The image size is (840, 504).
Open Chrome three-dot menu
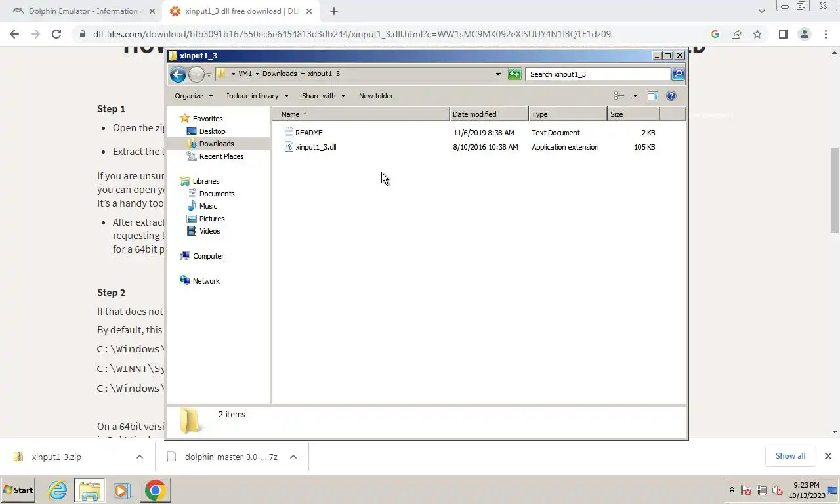point(826,34)
